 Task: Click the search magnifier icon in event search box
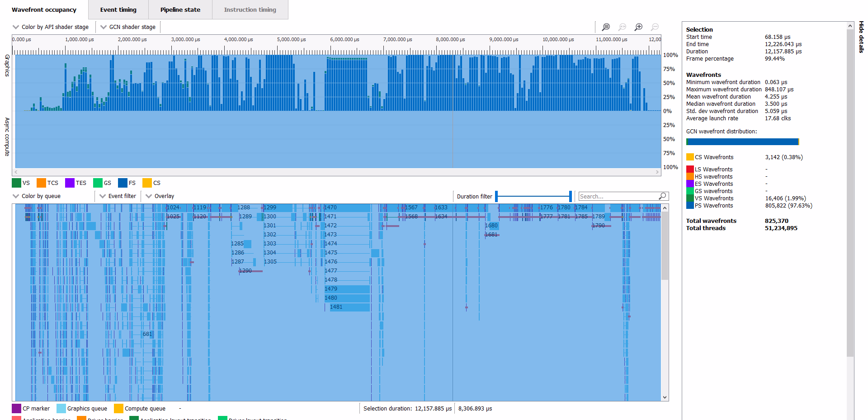coord(662,196)
